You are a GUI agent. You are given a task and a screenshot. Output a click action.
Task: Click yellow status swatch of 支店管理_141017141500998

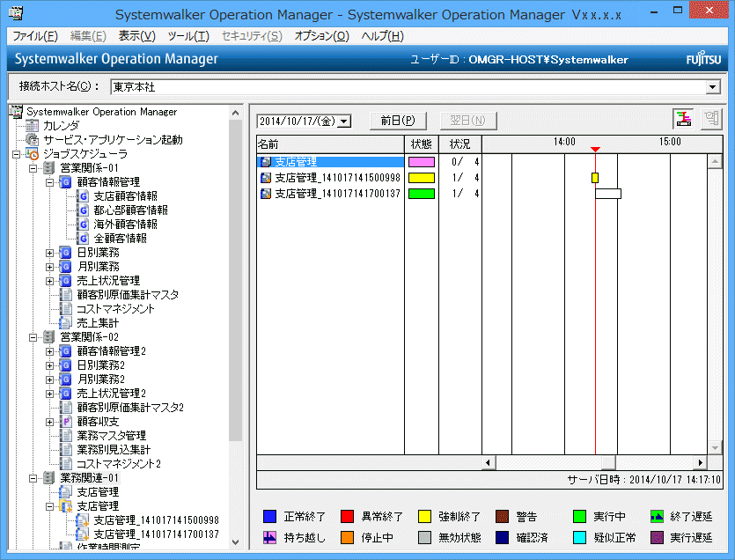pos(422,178)
